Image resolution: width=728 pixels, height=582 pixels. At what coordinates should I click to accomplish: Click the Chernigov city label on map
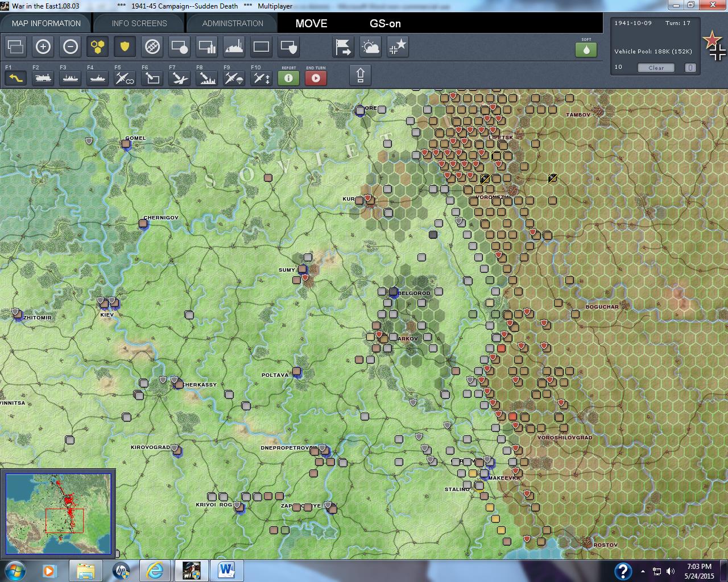coord(161,218)
